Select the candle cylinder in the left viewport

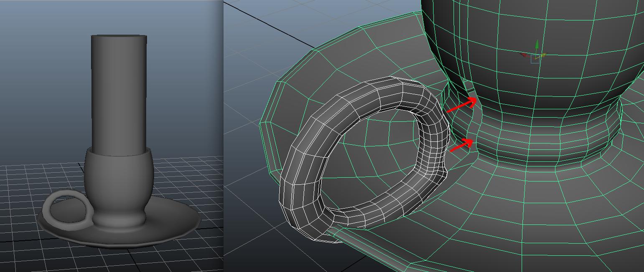118,92
